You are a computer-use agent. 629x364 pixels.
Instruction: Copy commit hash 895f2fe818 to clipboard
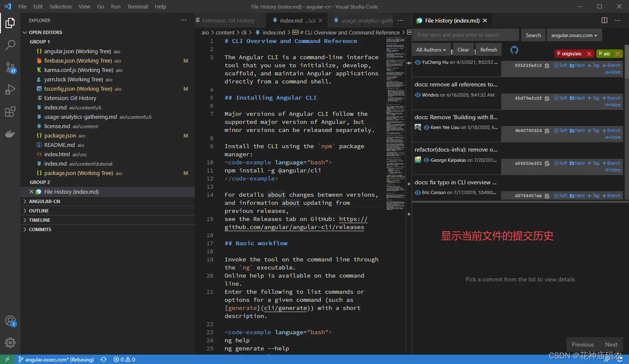[547, 66]
